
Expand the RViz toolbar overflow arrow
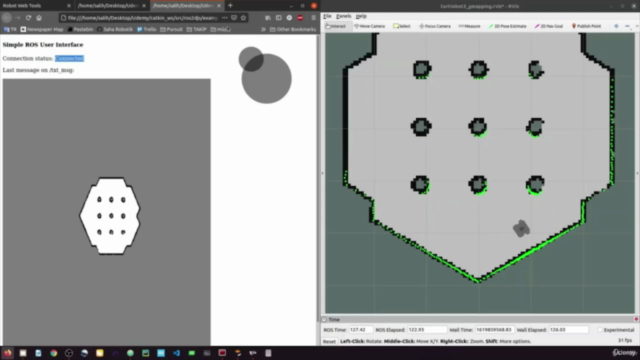pos(637,26)
